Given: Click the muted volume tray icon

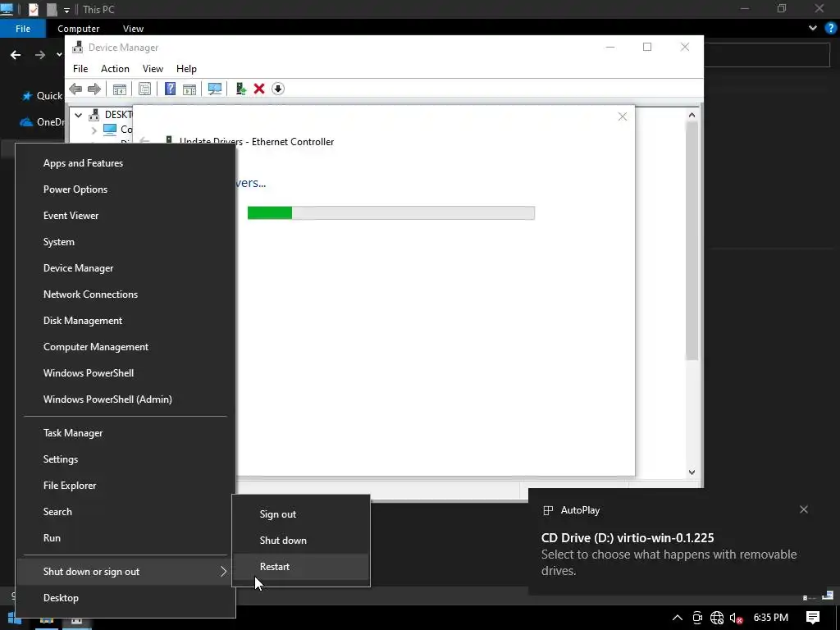Looking at the screenshot, I should [736, 618].
